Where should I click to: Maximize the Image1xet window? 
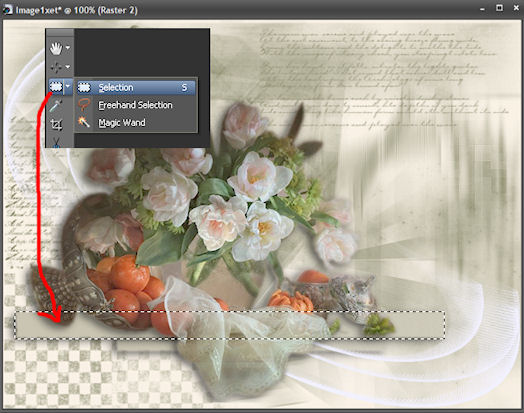click(499, 8)
